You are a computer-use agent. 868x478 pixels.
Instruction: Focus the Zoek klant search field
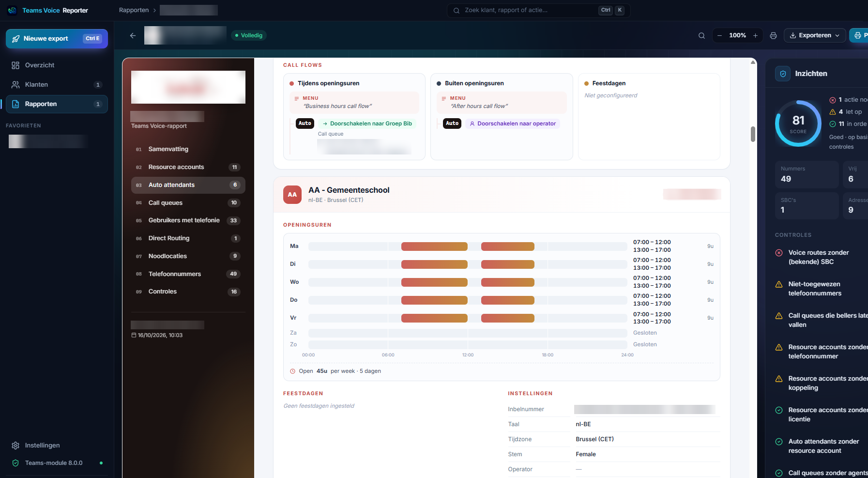click(x=538, y=10)
